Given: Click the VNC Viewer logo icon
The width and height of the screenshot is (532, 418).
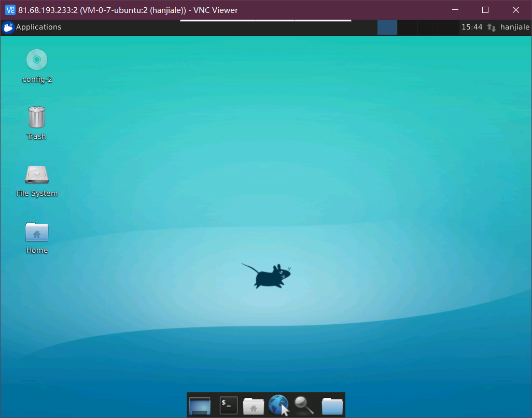Looking at the screenshot, I should tap(10, 10).
